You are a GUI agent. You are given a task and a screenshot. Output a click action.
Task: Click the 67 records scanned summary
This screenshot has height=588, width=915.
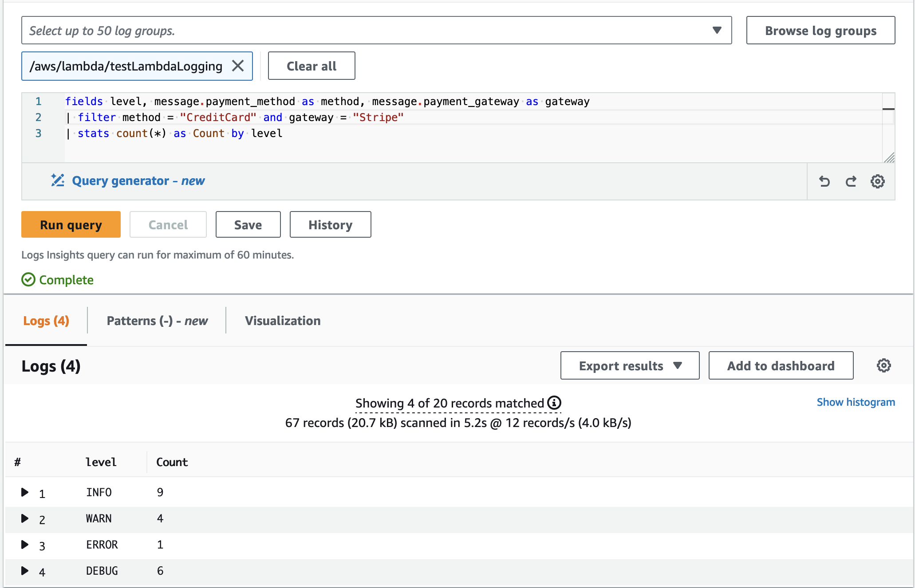tap(458, 423)
